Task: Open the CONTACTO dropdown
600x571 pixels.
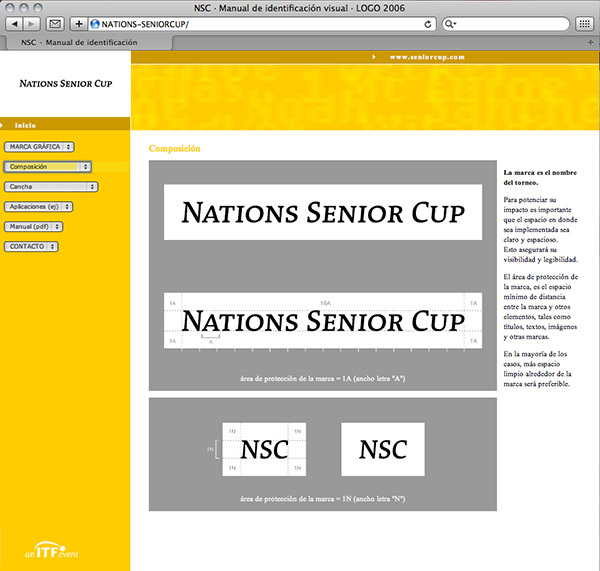Action: [31, 246]
